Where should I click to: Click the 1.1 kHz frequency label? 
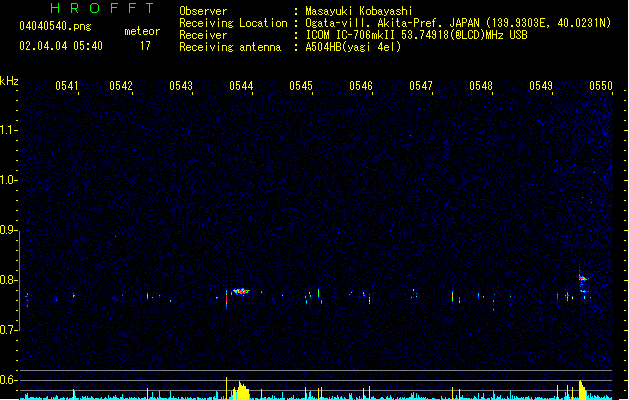tap(7, 130)
